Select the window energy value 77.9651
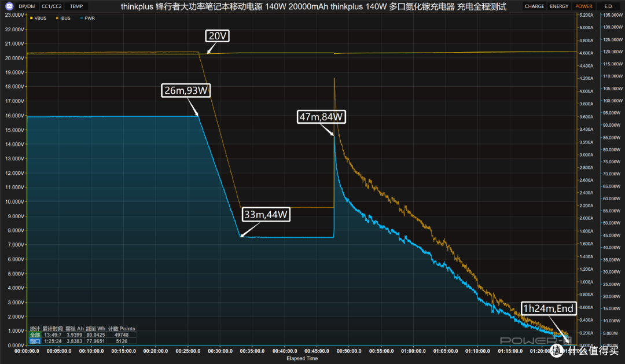This screenshot has width=625, height=364. [95, 341]
